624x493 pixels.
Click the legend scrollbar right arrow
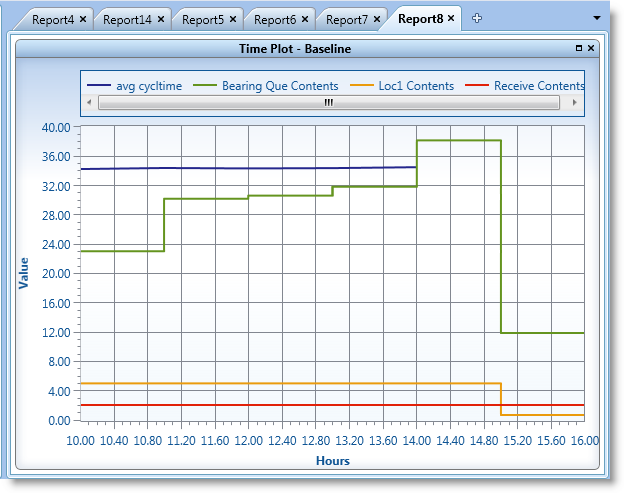click(x=574, y=102)
